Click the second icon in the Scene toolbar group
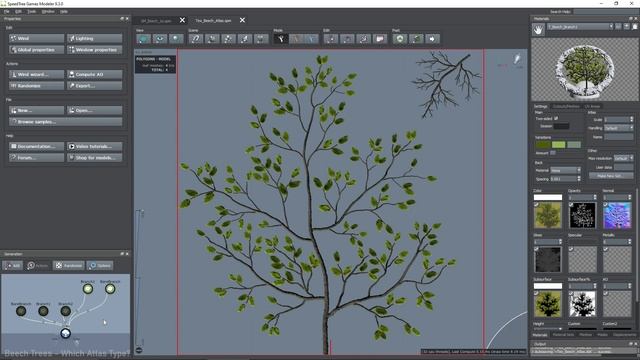Screen dimensions: 640x360 click(212, 39)
